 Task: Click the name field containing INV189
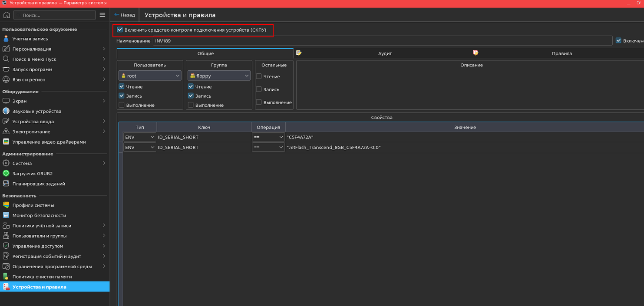(x=382, y=41)
